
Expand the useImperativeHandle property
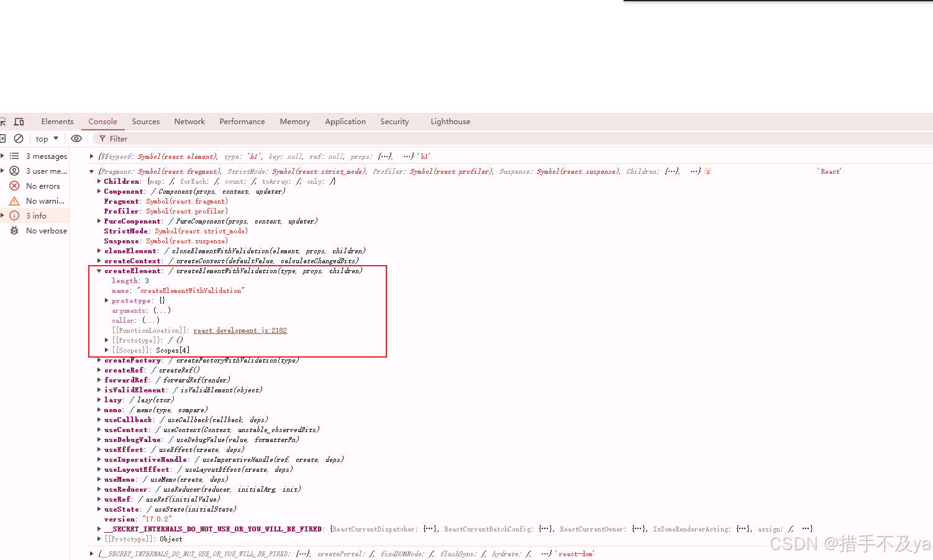point(99,459)
